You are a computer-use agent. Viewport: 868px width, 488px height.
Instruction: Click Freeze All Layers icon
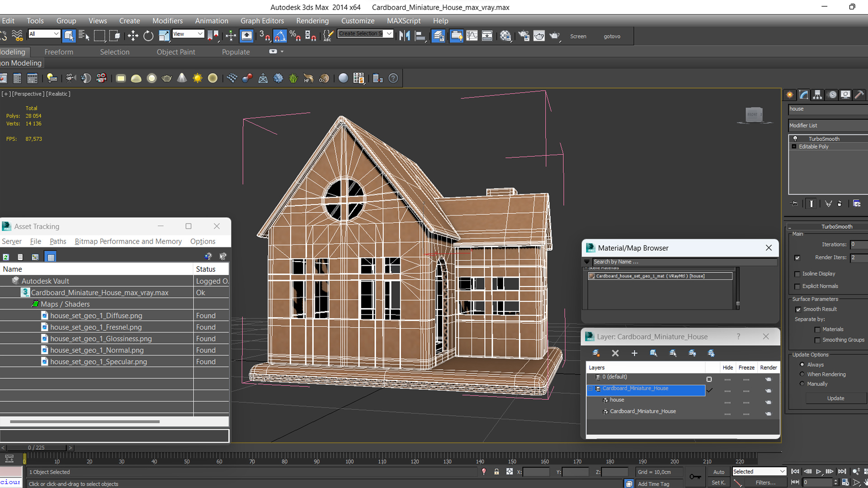tap(711, 353)
